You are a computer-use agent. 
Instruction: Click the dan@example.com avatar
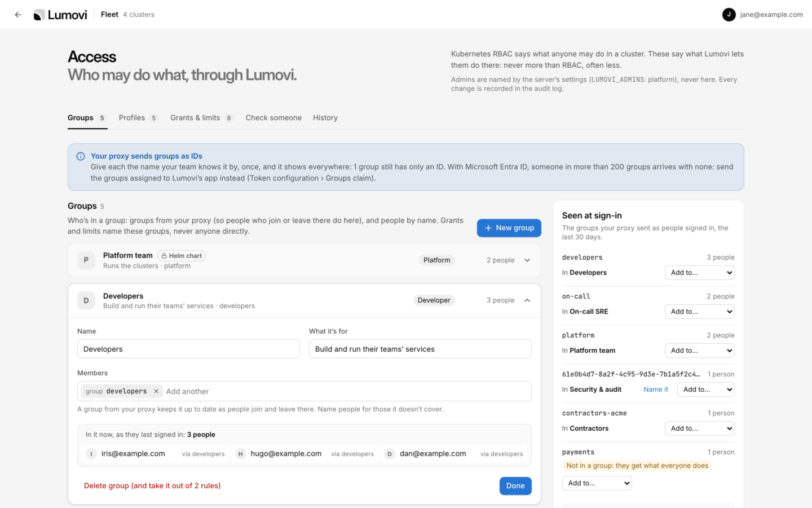click(x=390, y=454)
